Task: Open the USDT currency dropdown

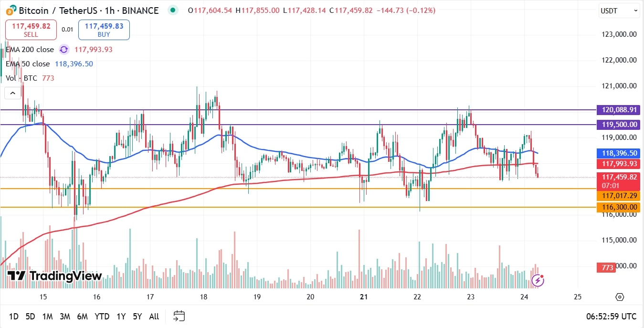Action: [x=619, y=11]
